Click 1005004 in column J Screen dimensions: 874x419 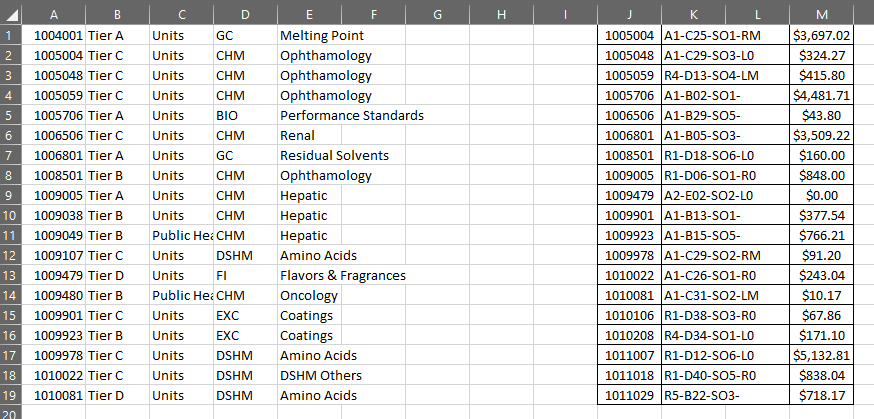(x=629, y=35)
